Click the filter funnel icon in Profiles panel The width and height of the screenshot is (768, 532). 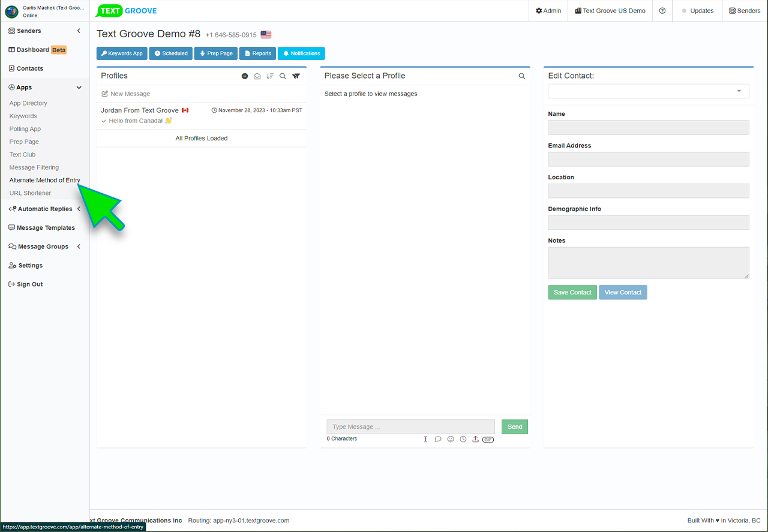(296, 76)
